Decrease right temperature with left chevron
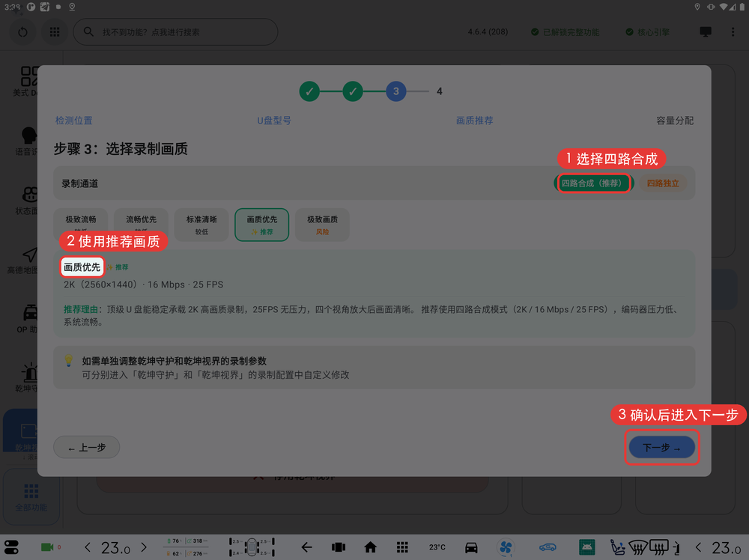Screen dimensions: 749x560 698,547
